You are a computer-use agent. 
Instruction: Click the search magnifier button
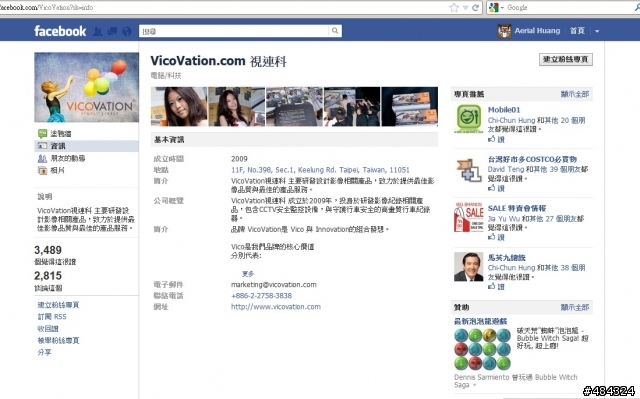[335, 31]
